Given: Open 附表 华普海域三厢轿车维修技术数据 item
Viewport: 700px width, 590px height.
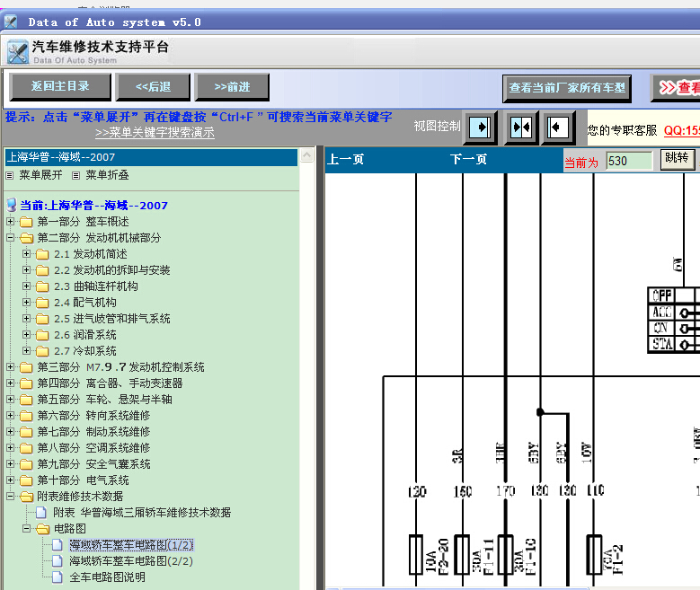Looking at the screenshot, I should [x=142, y=513].
